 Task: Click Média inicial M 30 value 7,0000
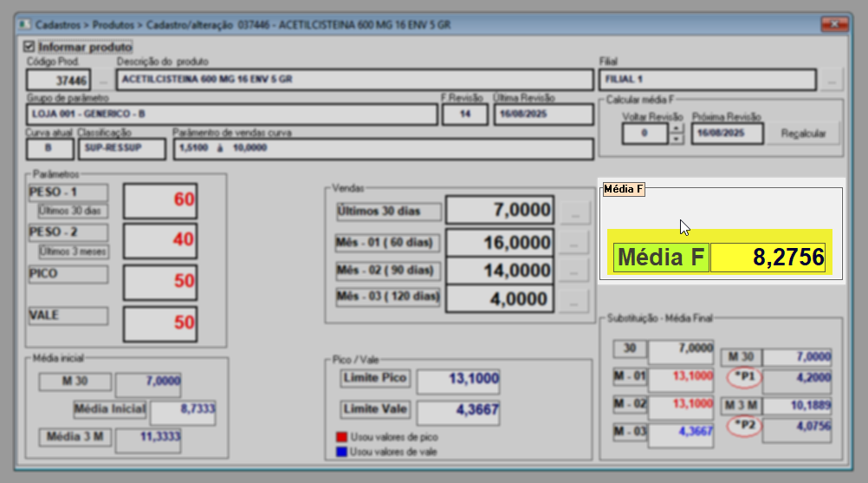(148, 384)
